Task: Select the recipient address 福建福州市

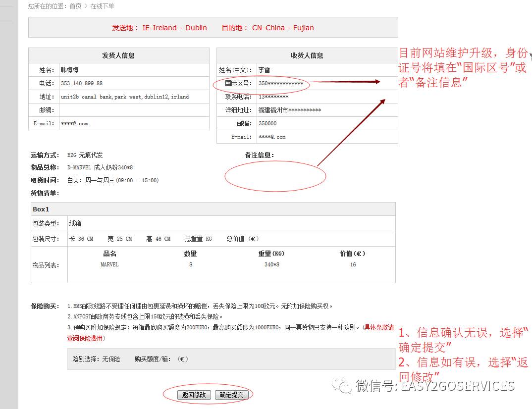Action: click(289, 110)
